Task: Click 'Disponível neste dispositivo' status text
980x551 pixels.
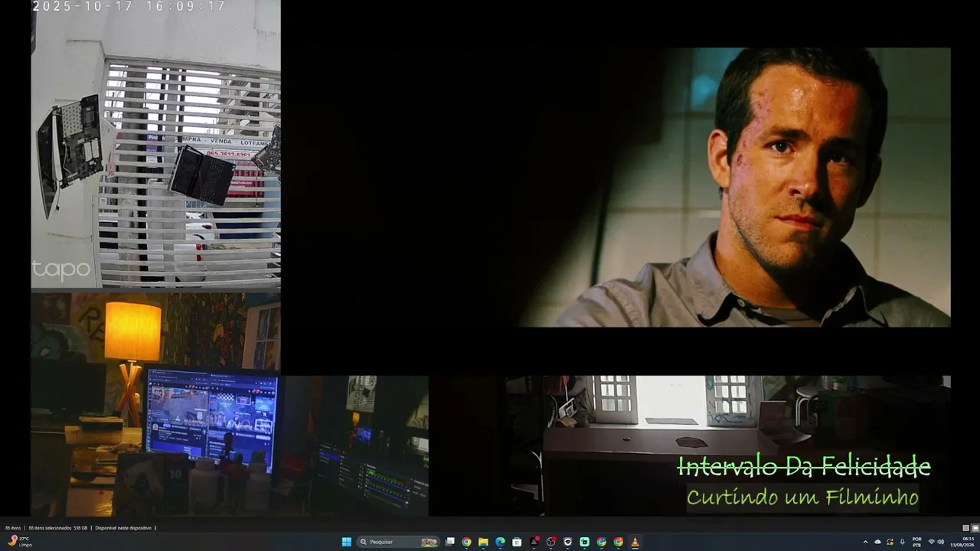Action: [123, 528]
